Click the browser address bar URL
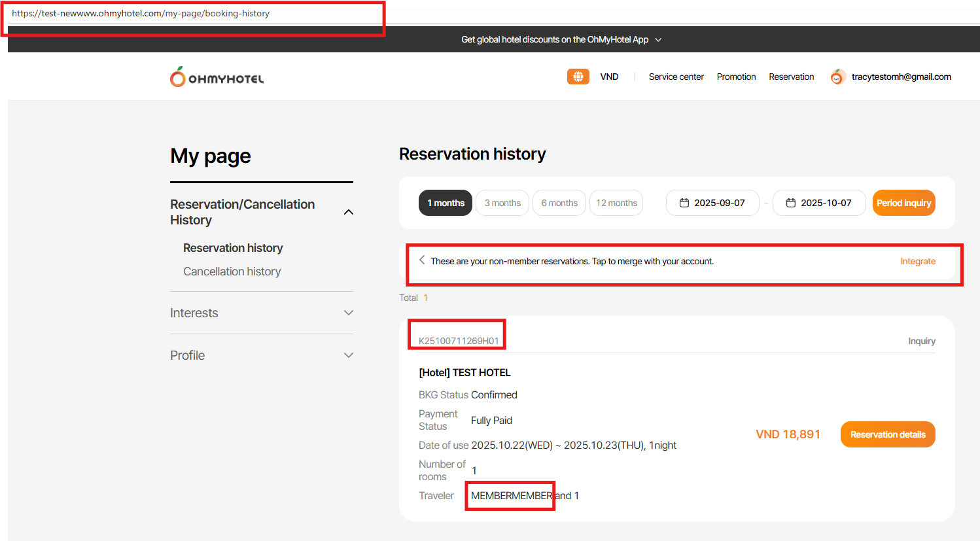Screen dimensions: 980x541 tap(141, 13)
